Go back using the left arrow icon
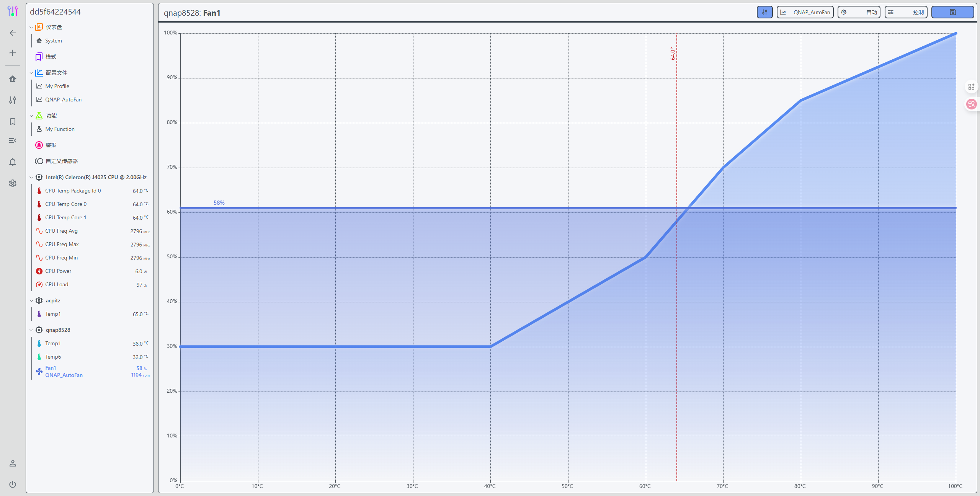Screen dimensions: 980x496 pos(13,33)
